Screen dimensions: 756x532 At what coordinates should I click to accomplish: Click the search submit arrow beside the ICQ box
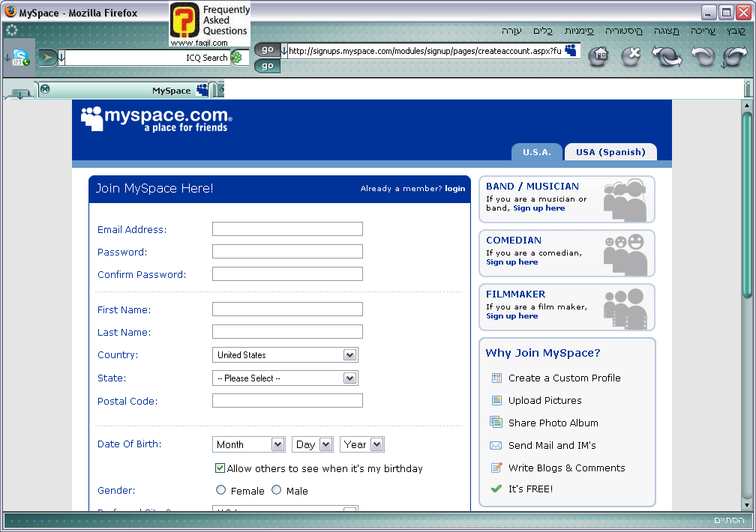(x=47, y=58)
